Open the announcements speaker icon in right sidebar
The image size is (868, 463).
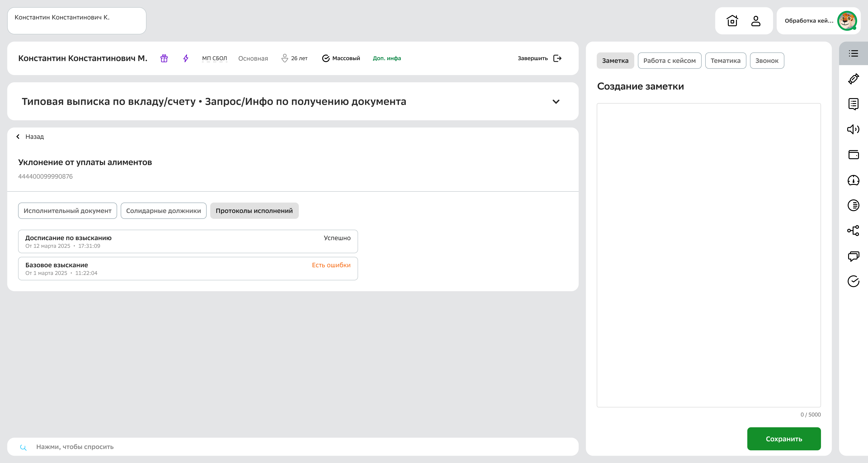click(x=854, y=129)
